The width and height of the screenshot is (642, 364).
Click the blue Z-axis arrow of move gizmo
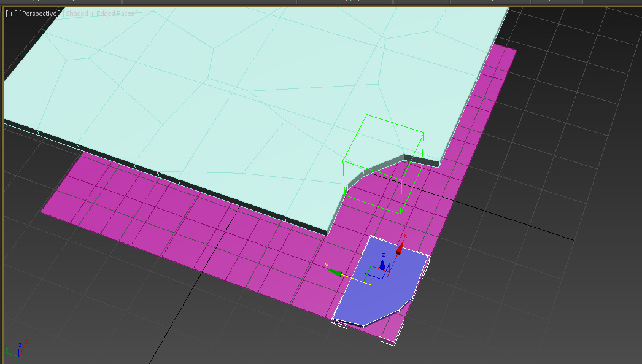coord(382,265)
